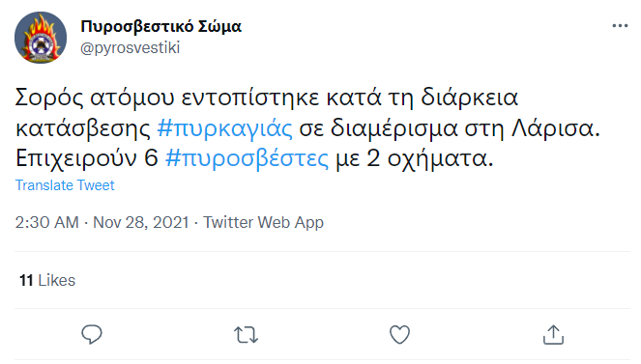Click Translate Tweet
The width and height of the screenshot is (641, 364).
click(65, 185)
